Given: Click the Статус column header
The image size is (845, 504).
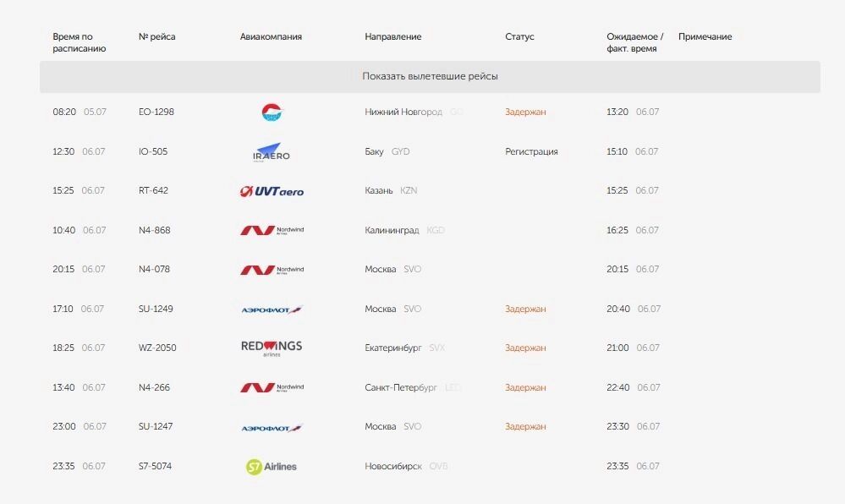Looking at the screenshot, I should [x=519, y=37].
